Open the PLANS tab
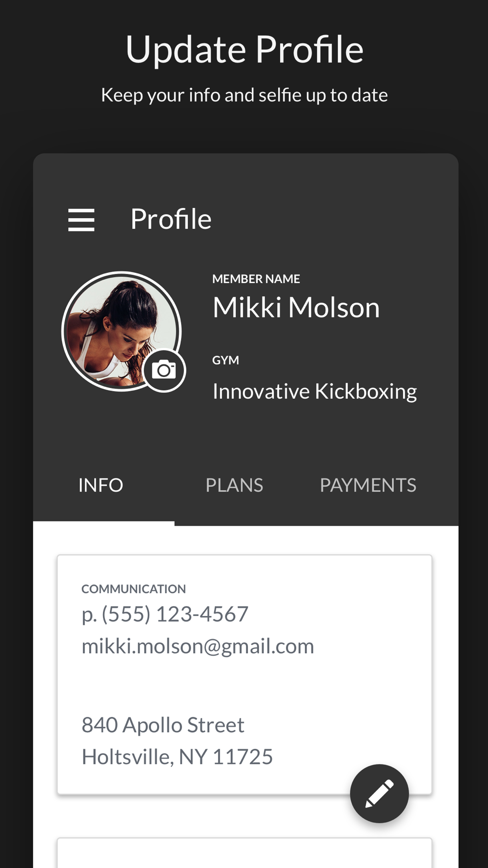Image resolution: width=488 pixels, height=868 pixels. (x=234, y=485)
